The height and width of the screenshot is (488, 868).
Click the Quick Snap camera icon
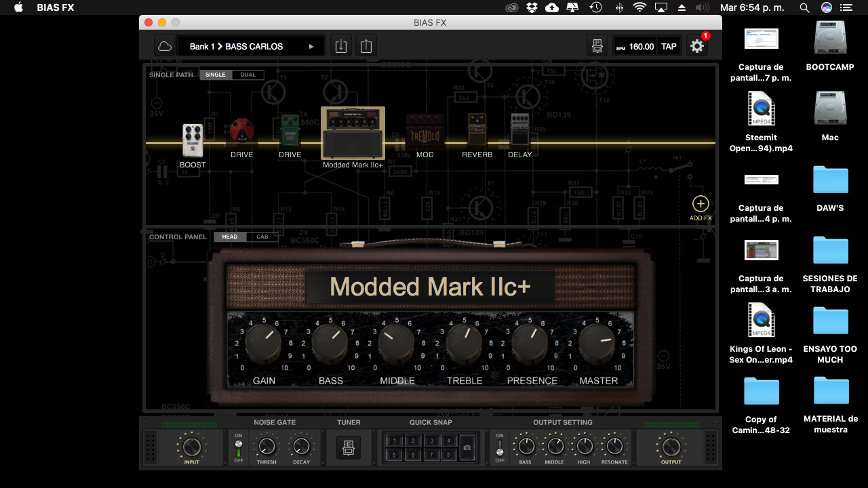click(467, 448)
